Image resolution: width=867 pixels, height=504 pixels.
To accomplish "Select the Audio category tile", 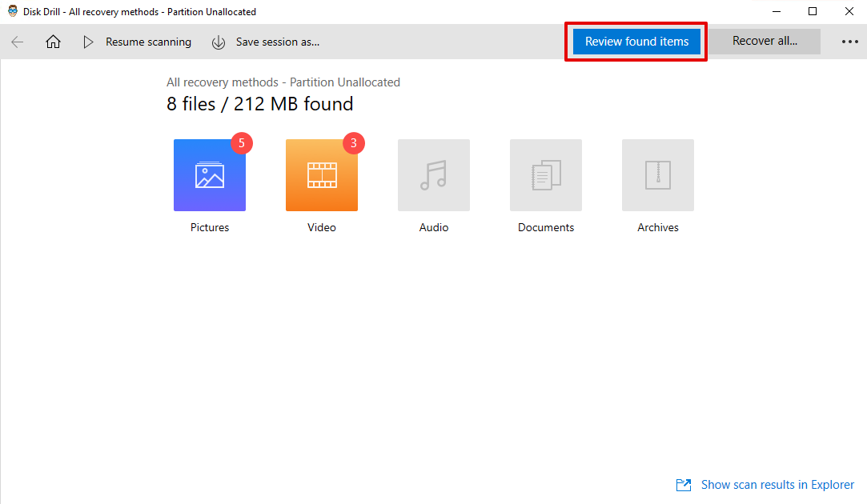I will (x=434, y=175).
